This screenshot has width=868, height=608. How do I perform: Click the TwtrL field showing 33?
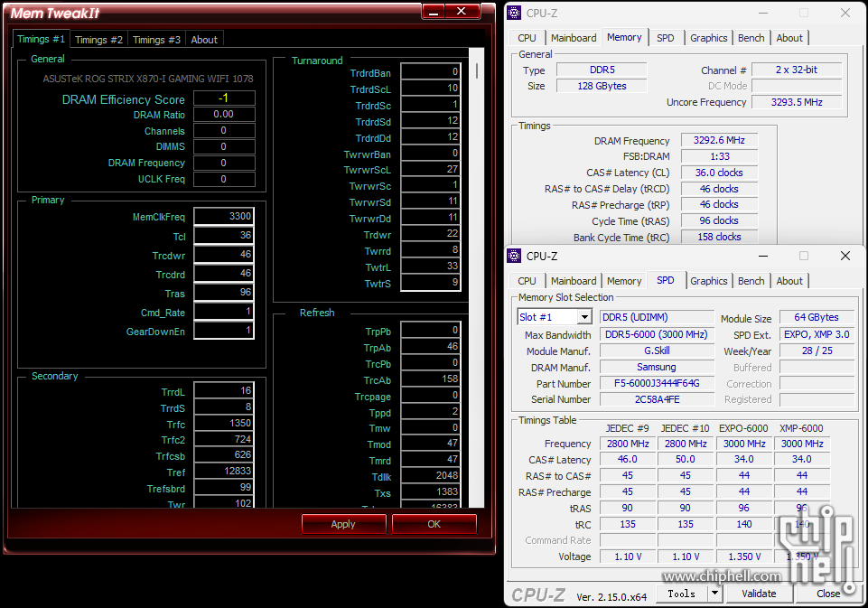(430, 266)
